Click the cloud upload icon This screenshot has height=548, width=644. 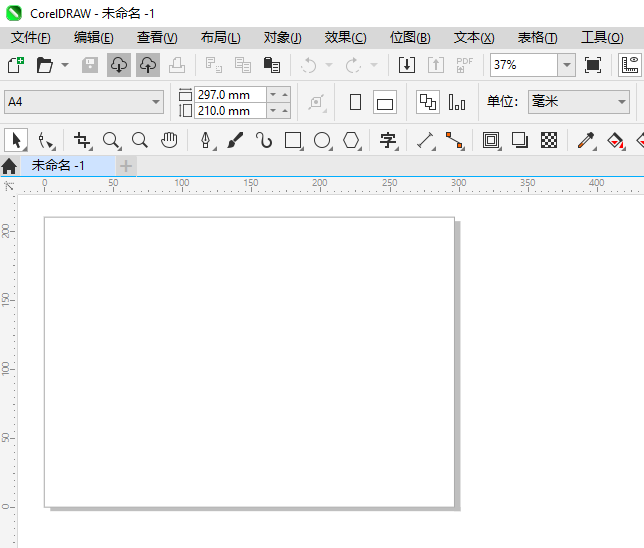(x=148, y=65)
